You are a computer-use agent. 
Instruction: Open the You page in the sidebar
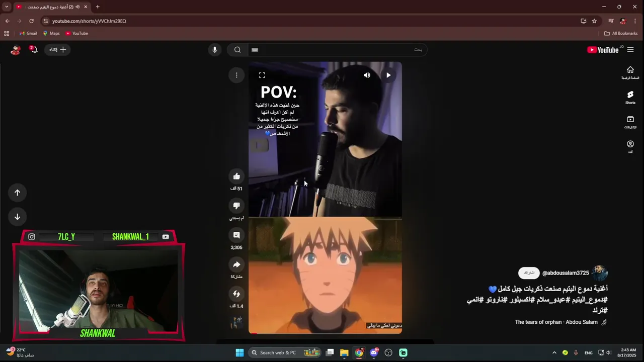(630, 147)
